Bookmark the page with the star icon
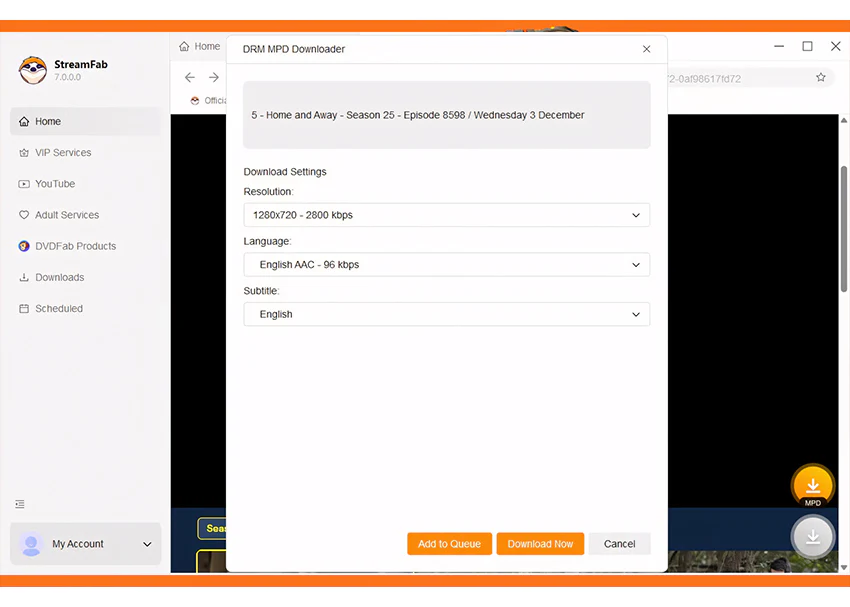Image resolution: width=850 pixels, height=607 pixels. tap(821, 78)
